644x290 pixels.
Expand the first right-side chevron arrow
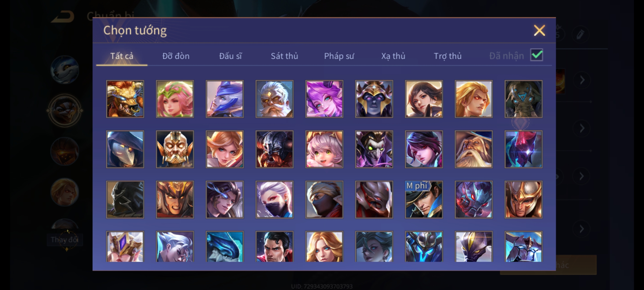[582, 80]
